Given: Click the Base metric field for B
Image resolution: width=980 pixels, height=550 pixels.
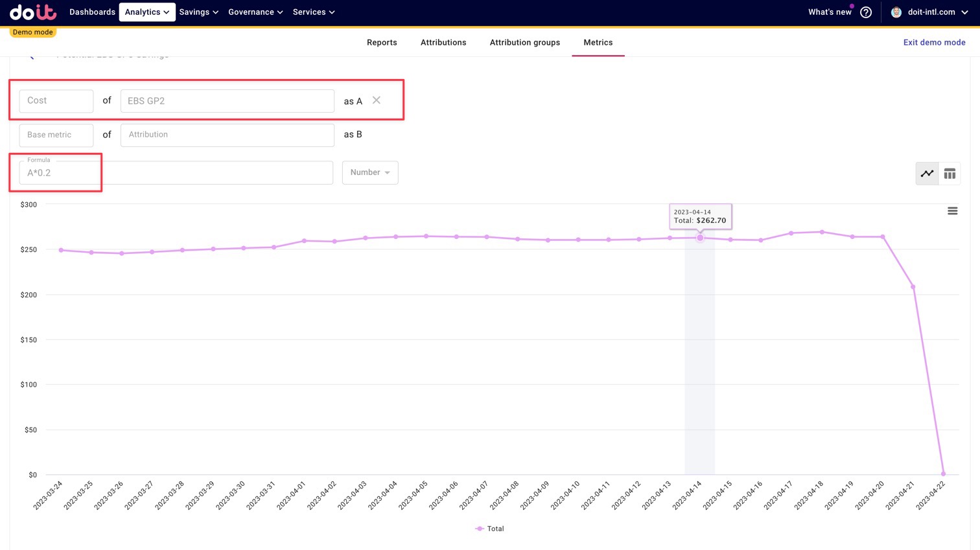Looking at the screenshot, I should click(x=56, y=135).
